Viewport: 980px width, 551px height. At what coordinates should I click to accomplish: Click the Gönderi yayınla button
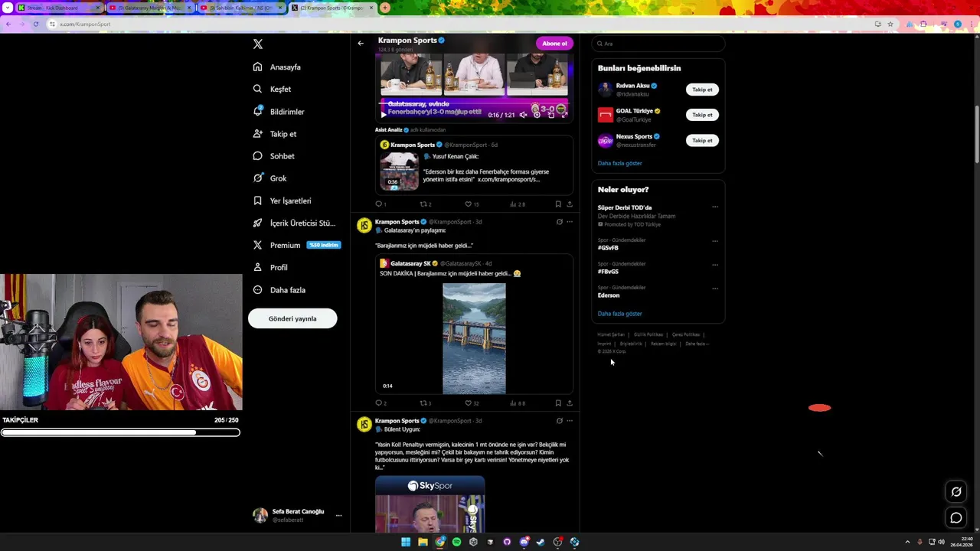pyautogui.click(x=292, y=318)
